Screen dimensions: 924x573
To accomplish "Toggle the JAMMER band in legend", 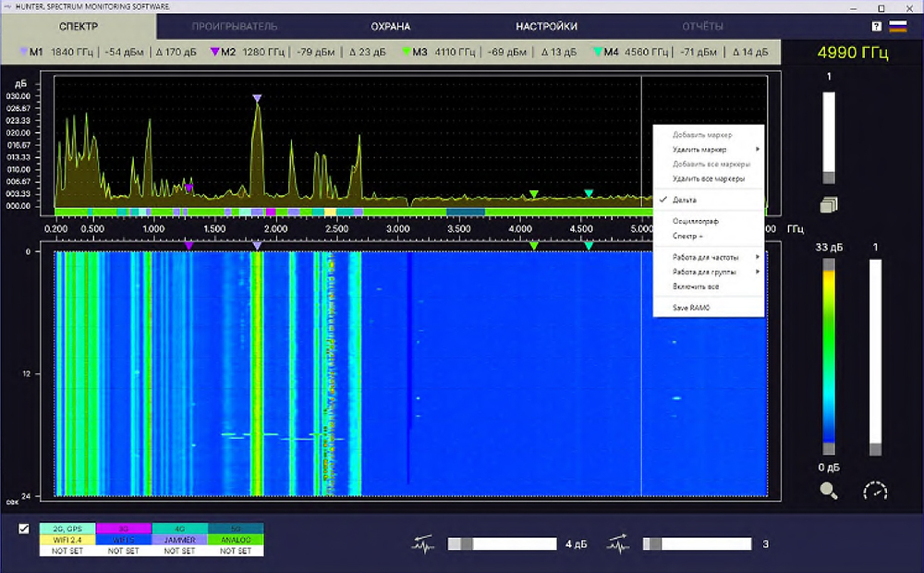I will click(179, 540).
